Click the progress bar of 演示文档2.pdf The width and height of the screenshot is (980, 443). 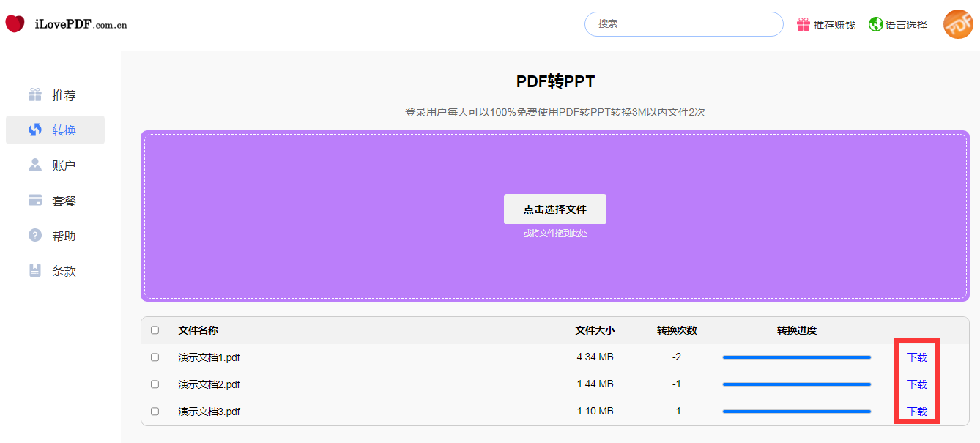(796, 384)
